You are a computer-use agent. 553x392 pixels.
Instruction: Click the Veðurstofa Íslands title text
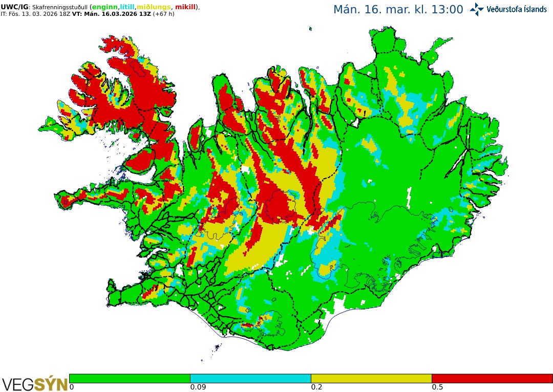pyautogui.click(x=517, y=10)
